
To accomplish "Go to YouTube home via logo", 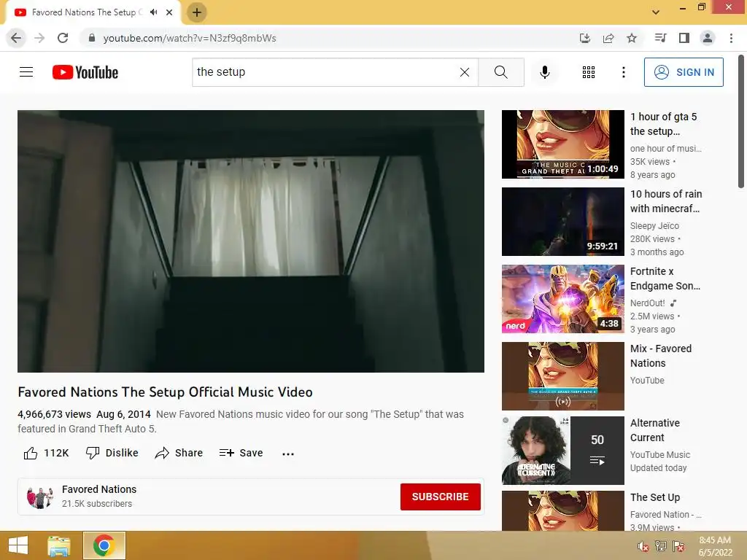I will (x=85, y=72).
